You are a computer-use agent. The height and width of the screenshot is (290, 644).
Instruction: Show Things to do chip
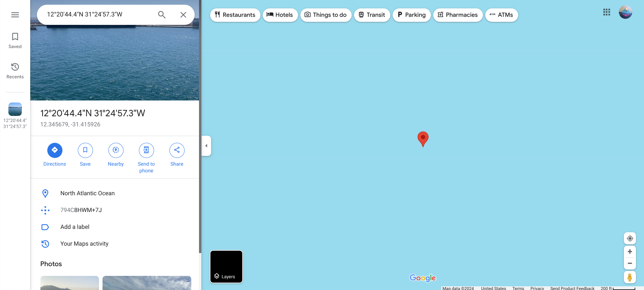(326, 15)
